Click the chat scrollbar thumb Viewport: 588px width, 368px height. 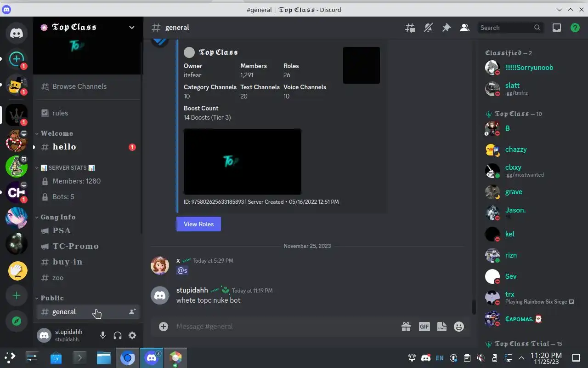point(474,307)
